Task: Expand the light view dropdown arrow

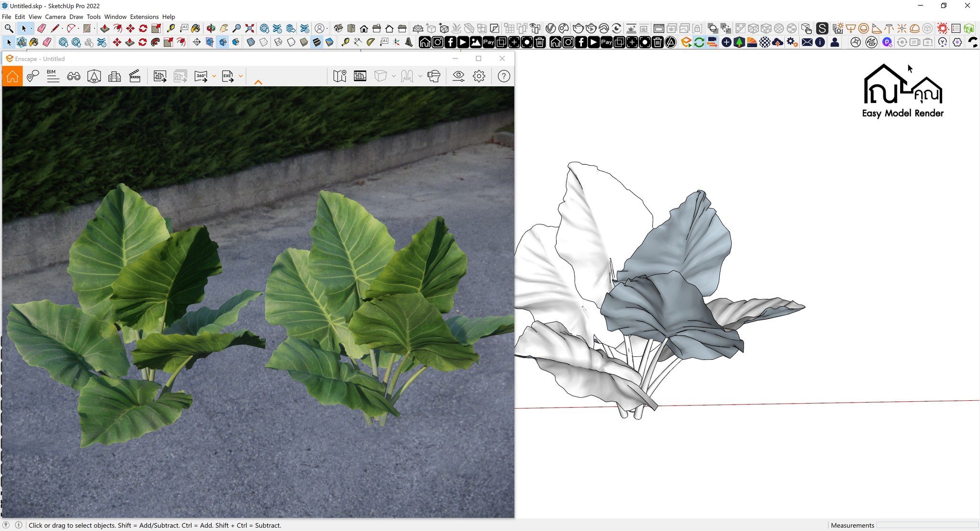Action: point(420,76)
